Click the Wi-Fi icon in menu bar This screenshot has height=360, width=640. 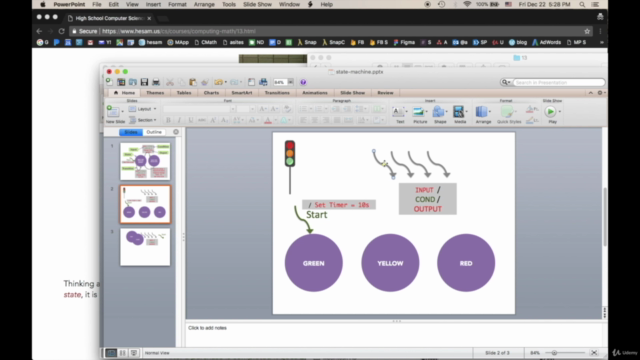(x=467, y=4)
